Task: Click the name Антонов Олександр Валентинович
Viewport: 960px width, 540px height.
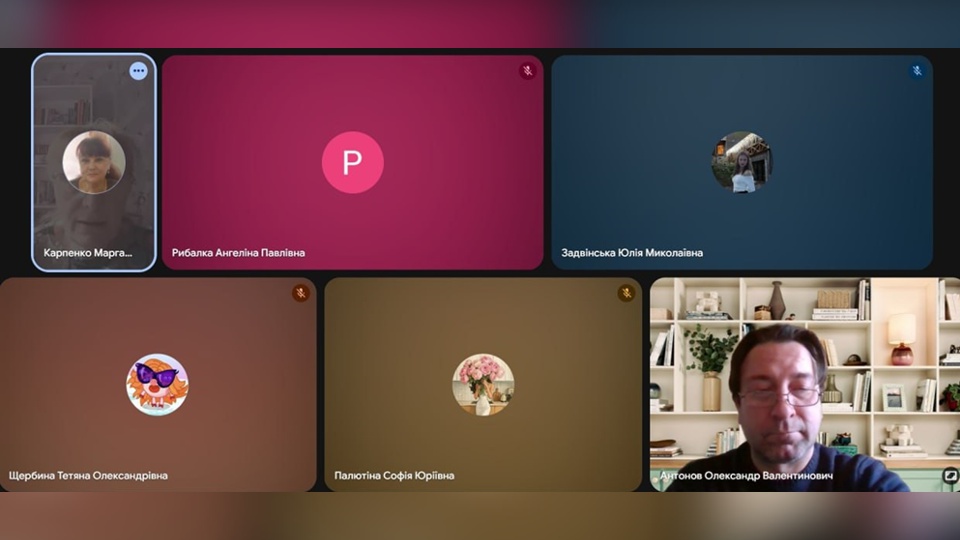Action: coord(746,476)
